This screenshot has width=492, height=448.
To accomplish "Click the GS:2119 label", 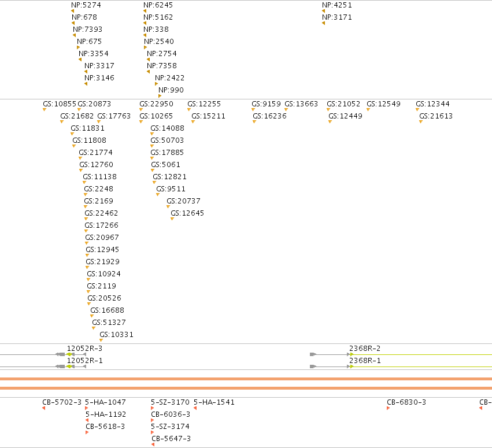I will 101,286.
